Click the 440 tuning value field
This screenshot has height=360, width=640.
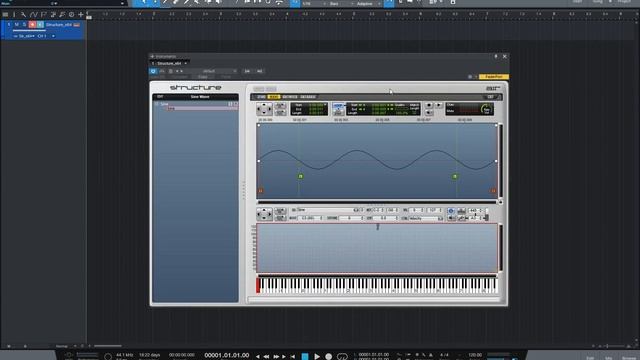(x=476, y=211)
